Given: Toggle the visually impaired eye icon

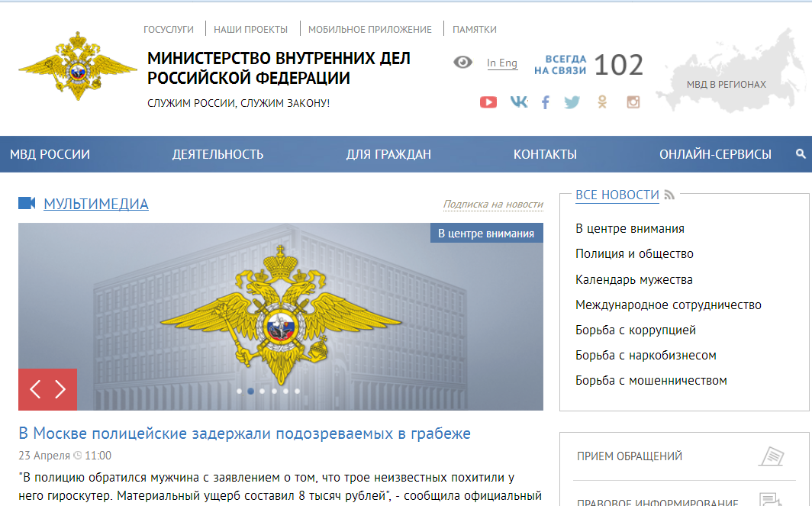Looking at the screenshot, I should tap(462, 63).
